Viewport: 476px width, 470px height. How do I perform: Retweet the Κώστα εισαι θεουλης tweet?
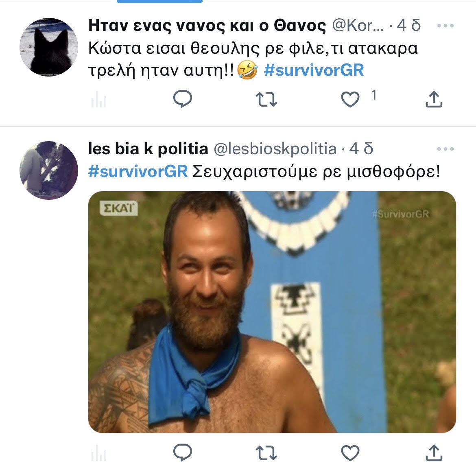click(x=266, y=99)
